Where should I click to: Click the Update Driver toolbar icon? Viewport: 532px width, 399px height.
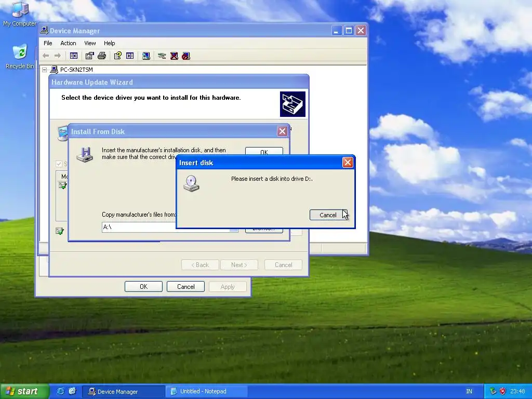coord(162,56)
